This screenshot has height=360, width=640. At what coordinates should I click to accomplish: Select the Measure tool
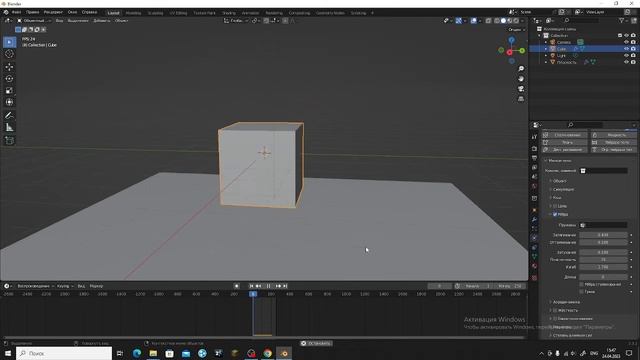(x=9, y=128)
